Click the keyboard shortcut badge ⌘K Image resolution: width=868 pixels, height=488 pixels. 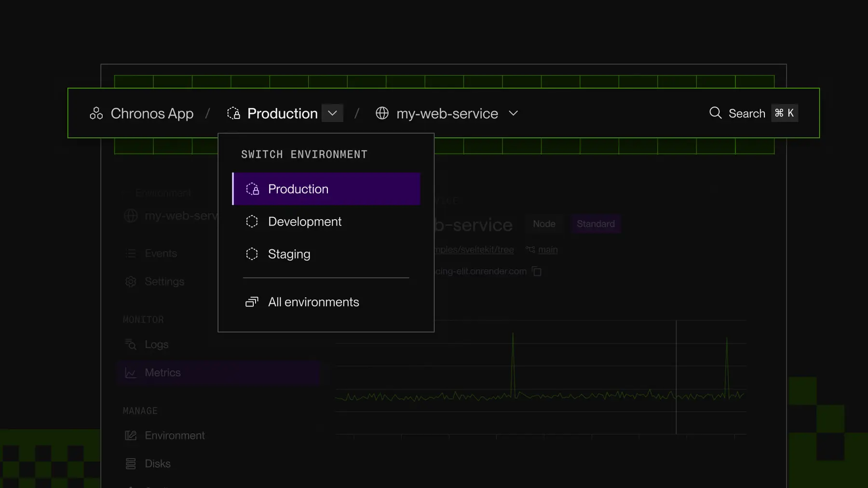(x=784, y=113)
